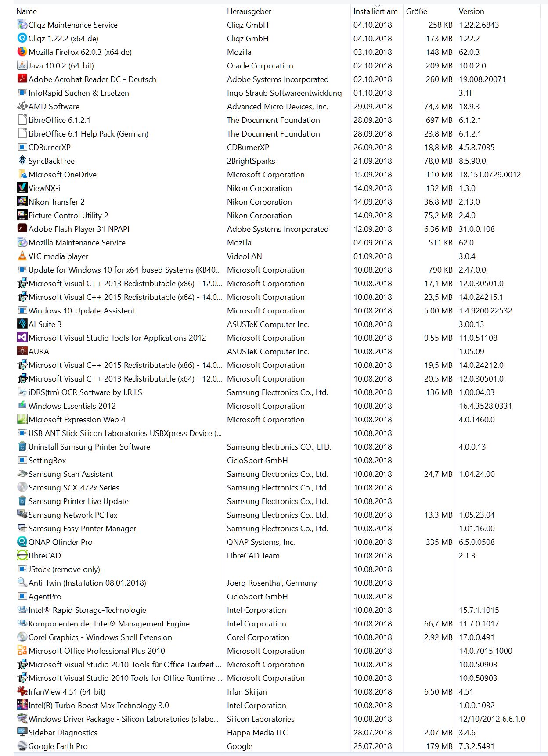Select the Sidebar Diagnostics icon

pyautogui.click(x=22, y=732)
